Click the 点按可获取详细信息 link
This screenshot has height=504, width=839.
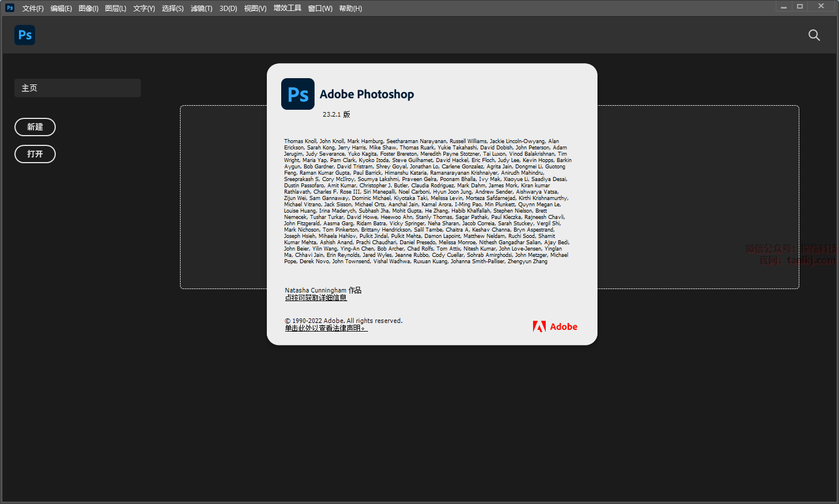click(x=316, y=298)
